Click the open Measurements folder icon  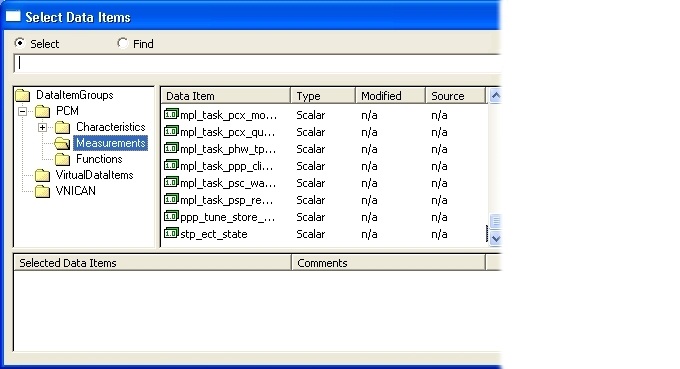point(62,144)
